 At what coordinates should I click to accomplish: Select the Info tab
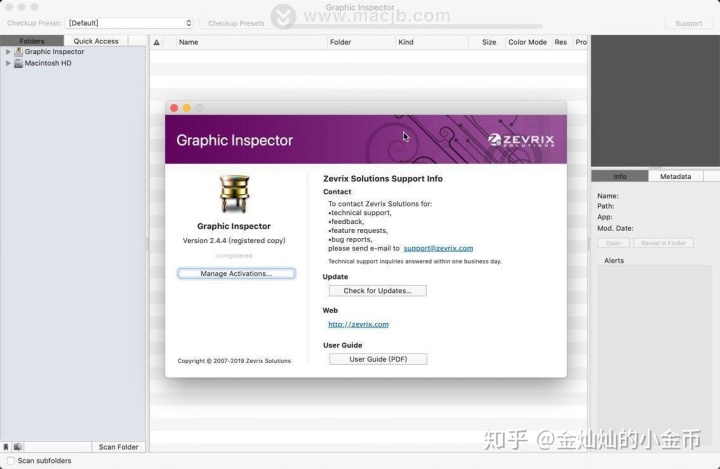(620, 176)
